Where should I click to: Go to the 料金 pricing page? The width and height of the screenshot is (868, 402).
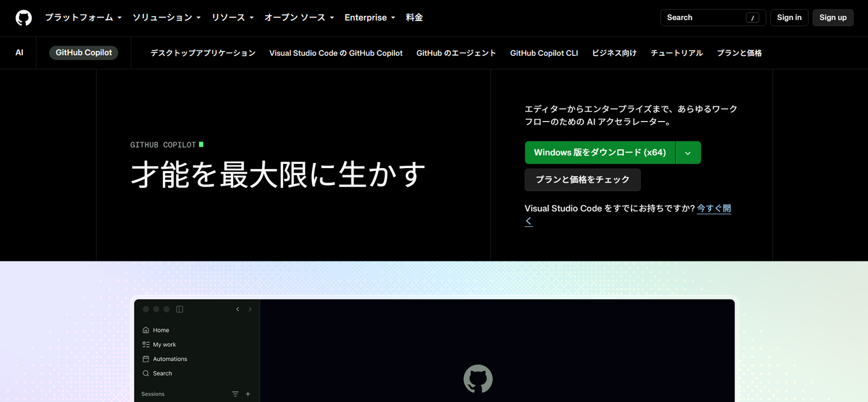point(414,17)
